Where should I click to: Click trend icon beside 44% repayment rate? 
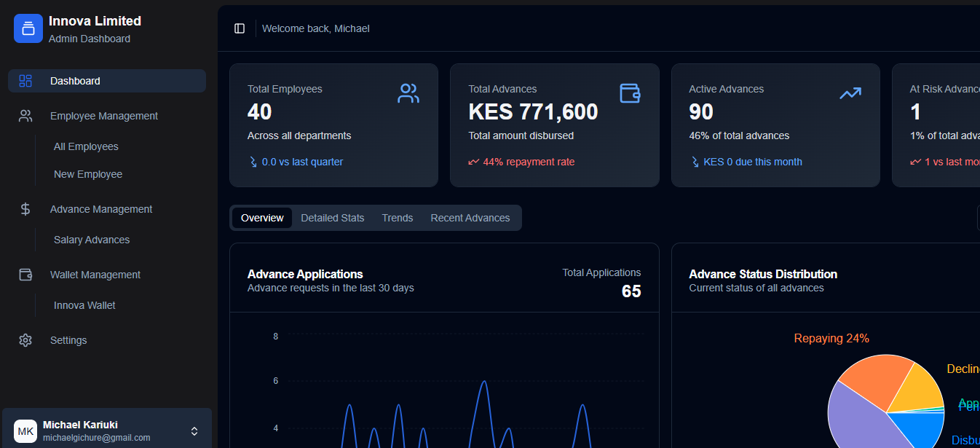click(474, 162)
